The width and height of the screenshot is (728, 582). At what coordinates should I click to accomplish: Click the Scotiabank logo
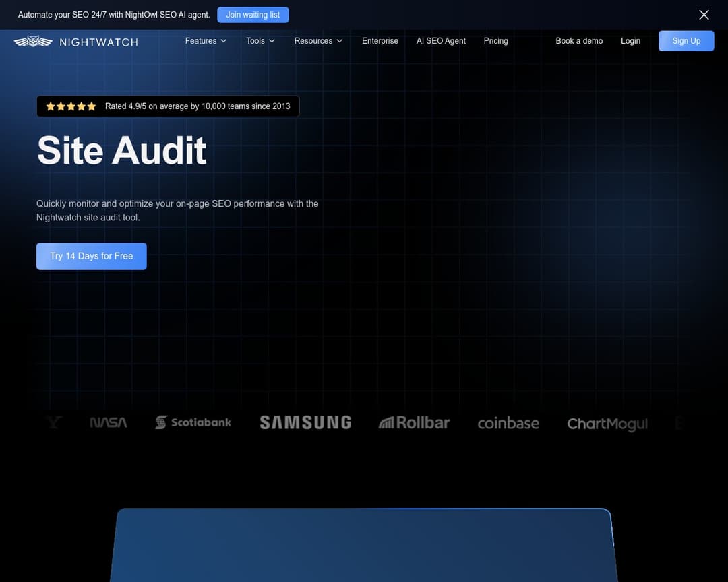[193, 422]
